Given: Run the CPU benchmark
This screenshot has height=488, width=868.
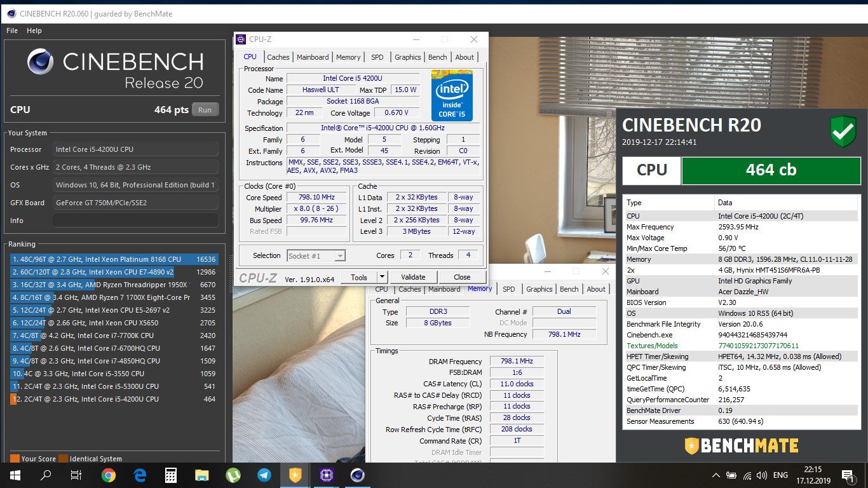Looking at the screenshot, I should [x=205, y=109].
